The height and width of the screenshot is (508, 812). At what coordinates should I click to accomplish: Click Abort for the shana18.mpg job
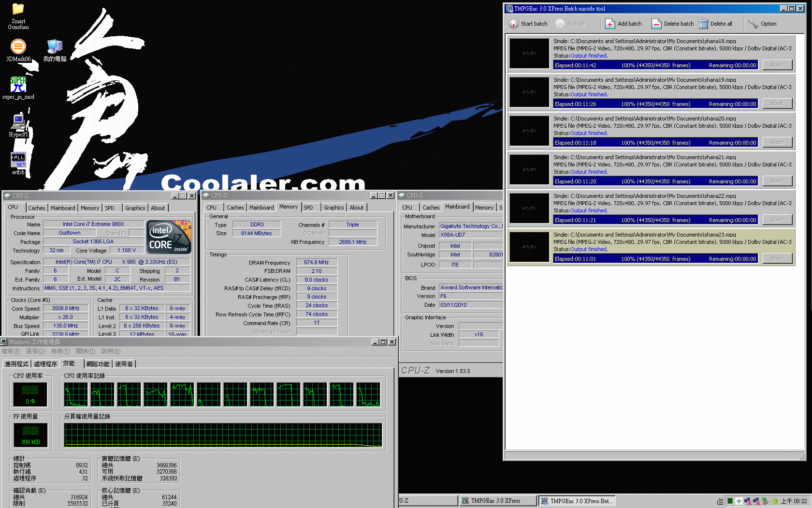(777, 65)
